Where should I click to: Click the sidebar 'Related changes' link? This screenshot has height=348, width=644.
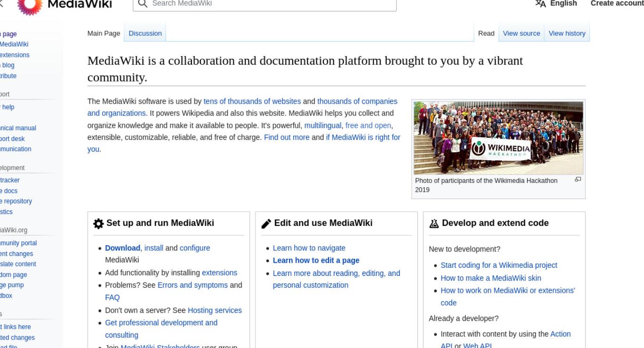click(x=17, y=338)
